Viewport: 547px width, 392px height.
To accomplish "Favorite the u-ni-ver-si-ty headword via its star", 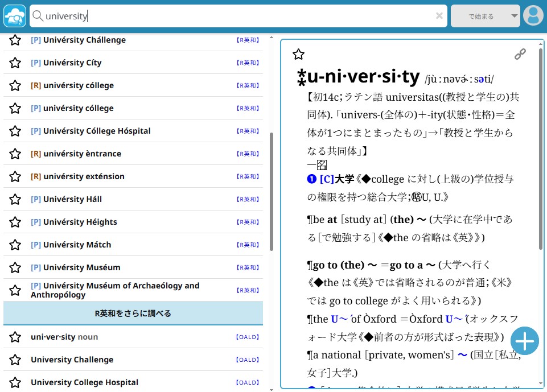I will pos(298,54).
